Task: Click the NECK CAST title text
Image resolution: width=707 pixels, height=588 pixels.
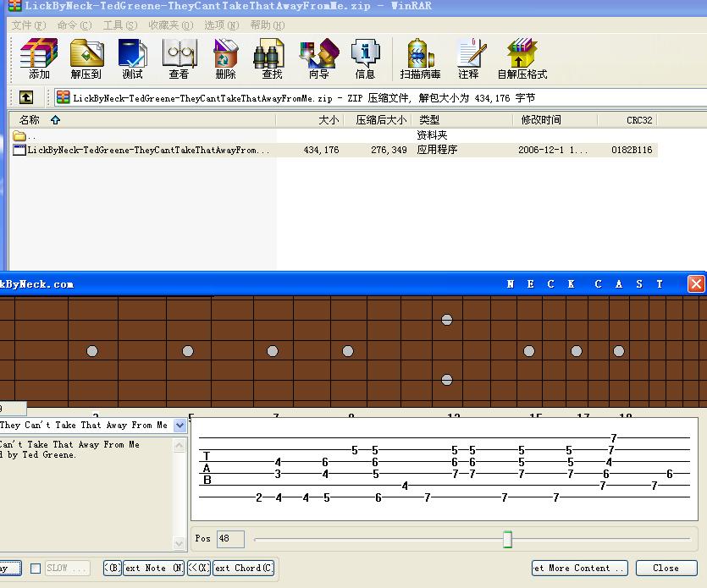Action: [x=585, y=284]
